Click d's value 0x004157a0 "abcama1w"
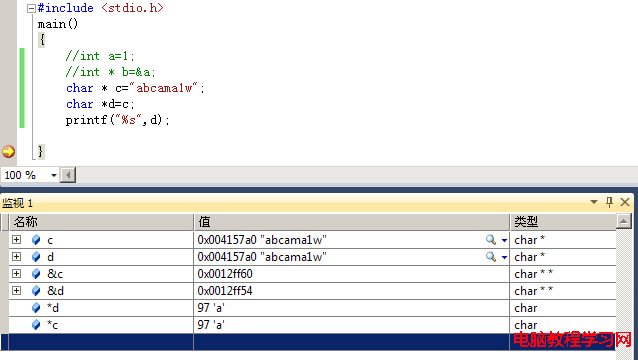 click(x=262, y=257)
